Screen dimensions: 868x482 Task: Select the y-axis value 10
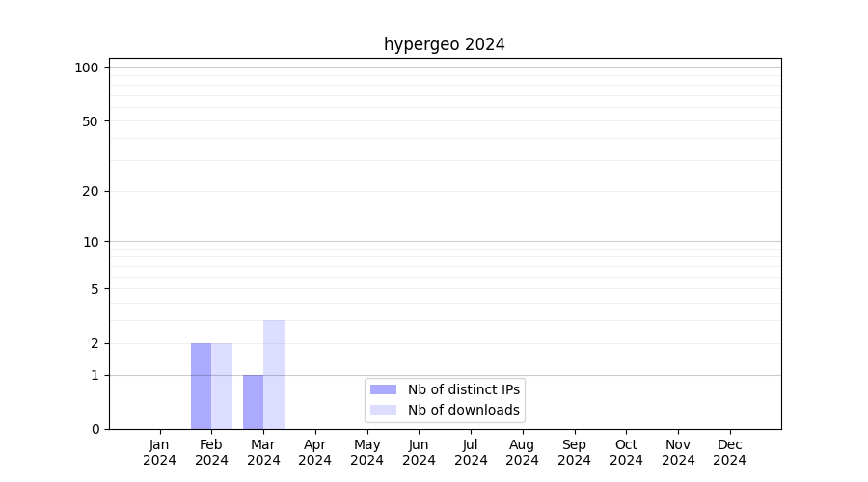(x=91, y=242)
